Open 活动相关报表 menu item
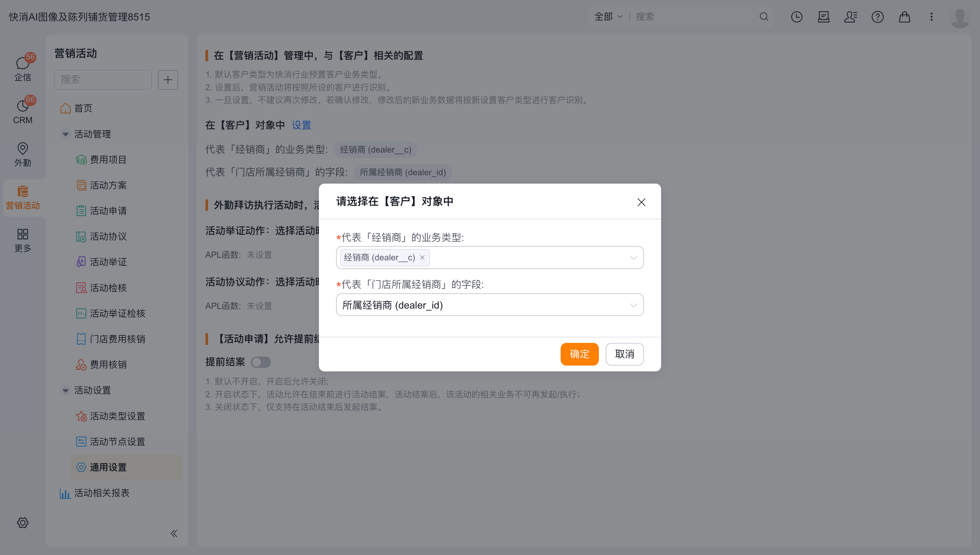This screenshot has height=555, width=980. pos(95,493)
